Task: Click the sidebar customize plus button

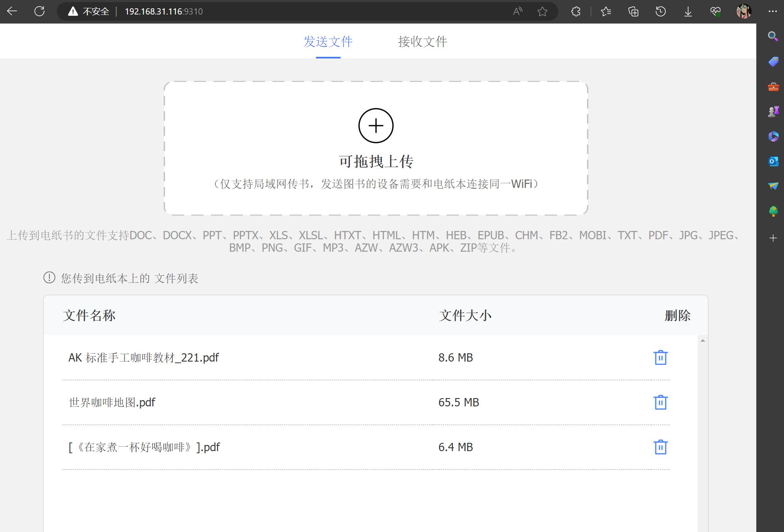Action: (x=773, y=238)
